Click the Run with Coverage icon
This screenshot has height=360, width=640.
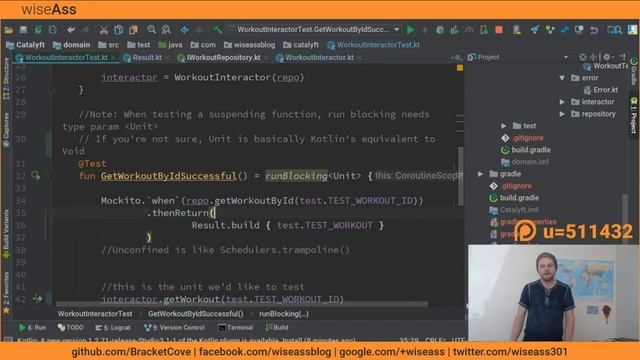click(454, 30)
